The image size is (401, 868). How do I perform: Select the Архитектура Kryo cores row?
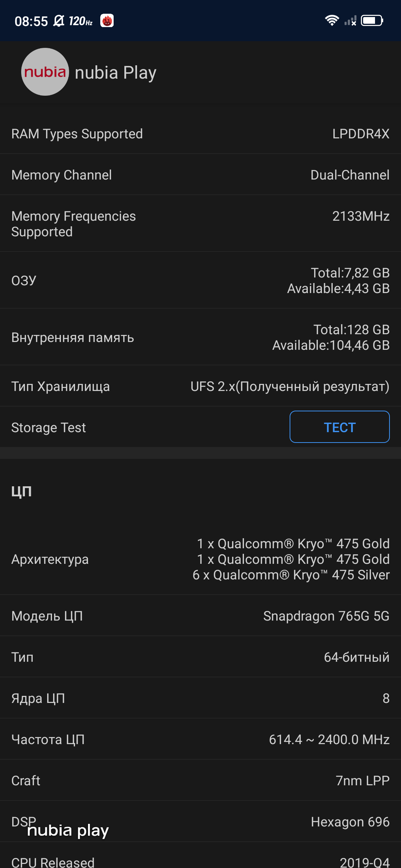pyautogui.click(x=200, y=559)
